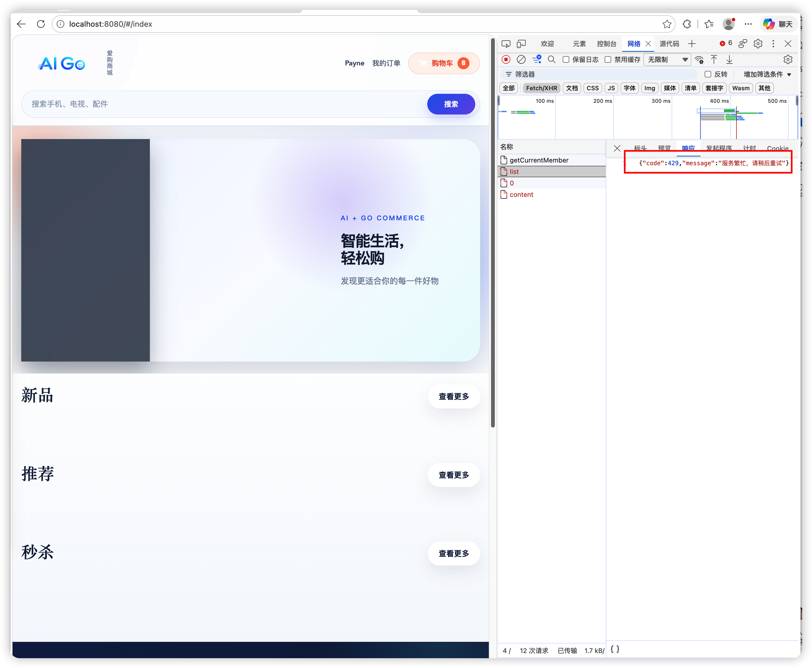The height and width of the screenshot is (668, 812).
Task: Clear the network log
Action: pos(521,60)
